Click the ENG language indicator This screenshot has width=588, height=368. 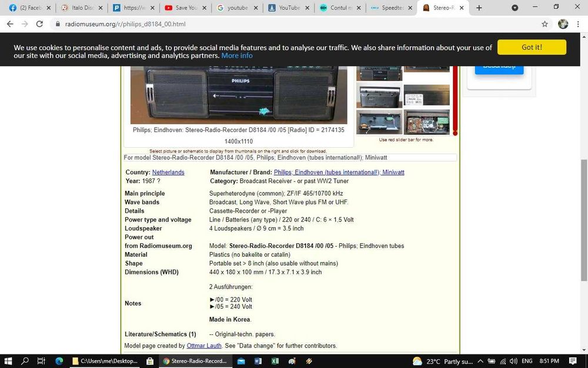coord(527,362)
